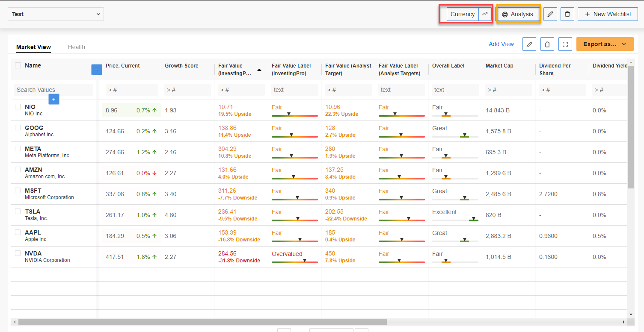This screenshot has width=644, height=332.
Task: Check the TSLA row checkbox
Action: coord(18,211)
